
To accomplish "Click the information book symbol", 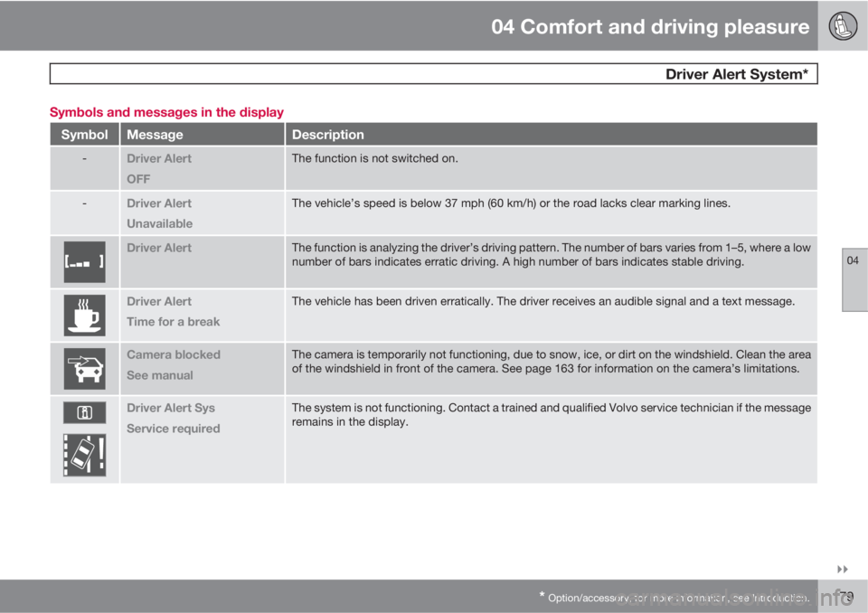I will [84, 412].
